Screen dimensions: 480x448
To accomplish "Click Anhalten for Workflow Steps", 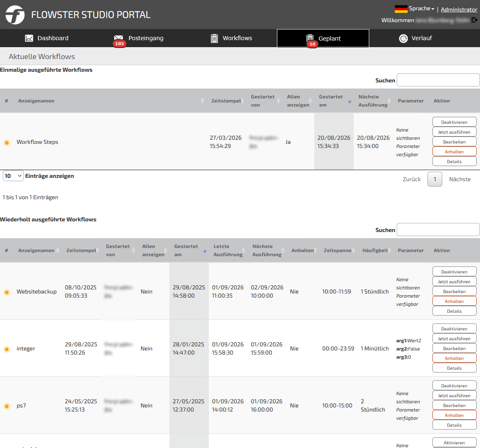I will 454,151.
